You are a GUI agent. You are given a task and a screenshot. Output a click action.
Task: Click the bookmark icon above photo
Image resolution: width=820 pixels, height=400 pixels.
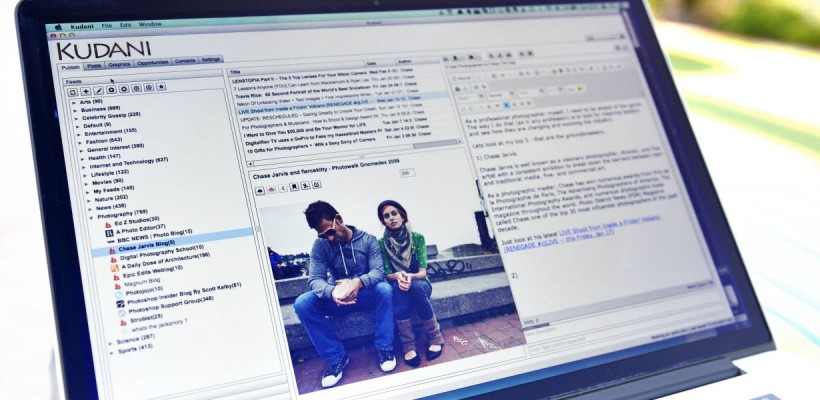click(295, 187)
